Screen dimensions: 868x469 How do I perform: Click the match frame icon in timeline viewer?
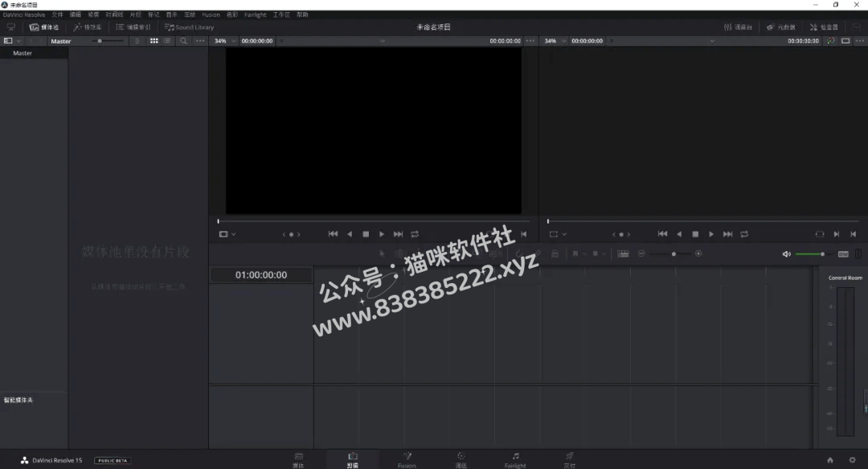820,234
